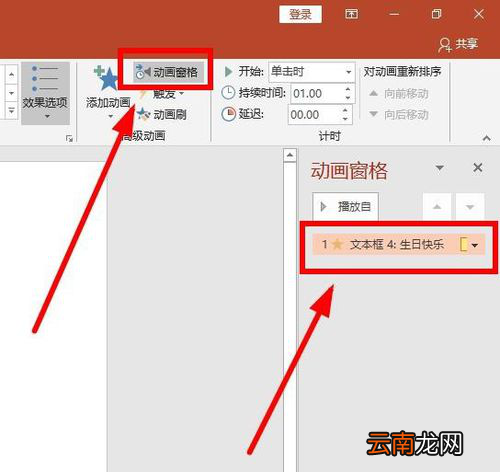This screenshot has width=500, height=472.
Task: Decrease the Duration value with down spinner
Action: coord(348,98)
